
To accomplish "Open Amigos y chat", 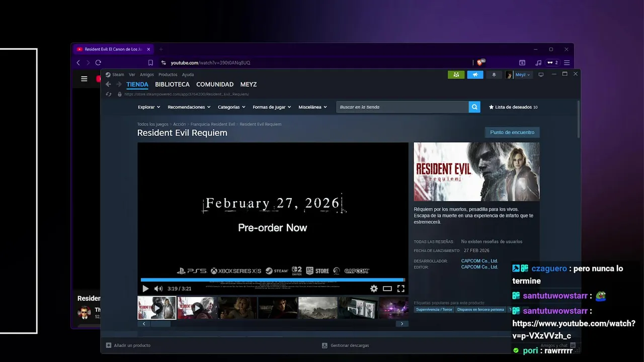I will 558,345.
